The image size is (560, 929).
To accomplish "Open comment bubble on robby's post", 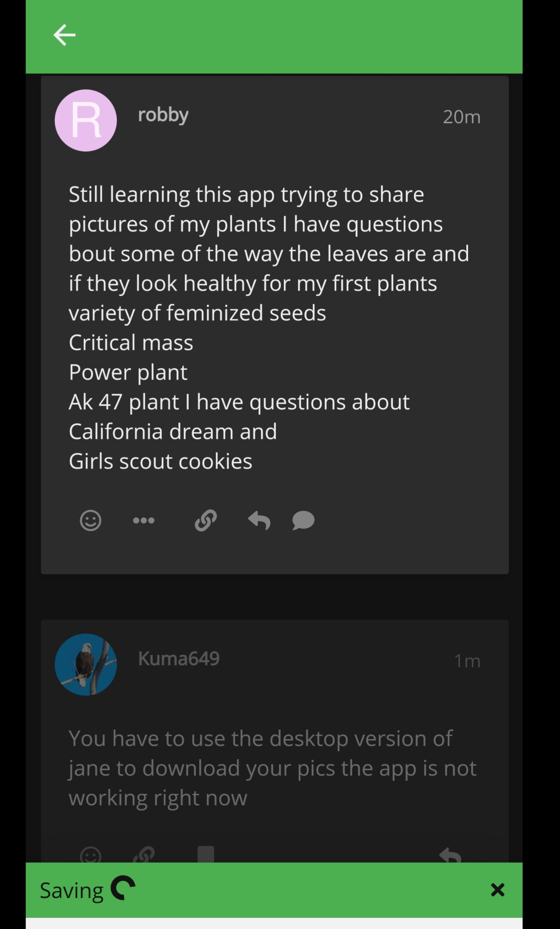I will coord(303,520).
